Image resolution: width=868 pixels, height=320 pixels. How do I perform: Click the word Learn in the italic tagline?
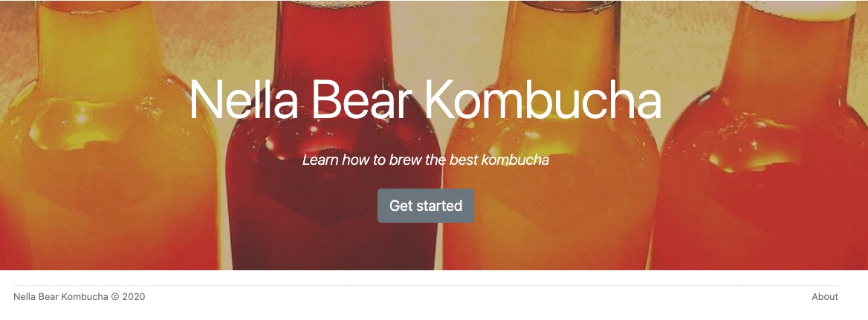coord(320,160)
